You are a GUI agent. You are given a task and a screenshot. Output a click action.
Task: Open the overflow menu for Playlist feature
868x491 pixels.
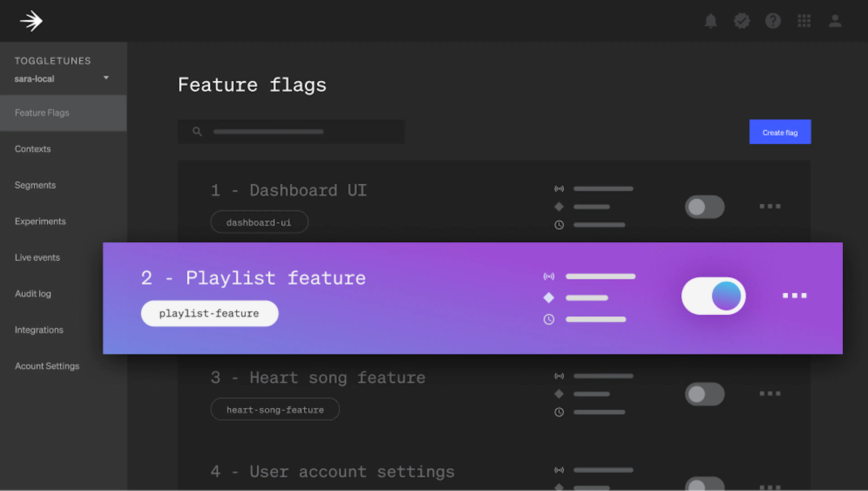tap(794, 296)
